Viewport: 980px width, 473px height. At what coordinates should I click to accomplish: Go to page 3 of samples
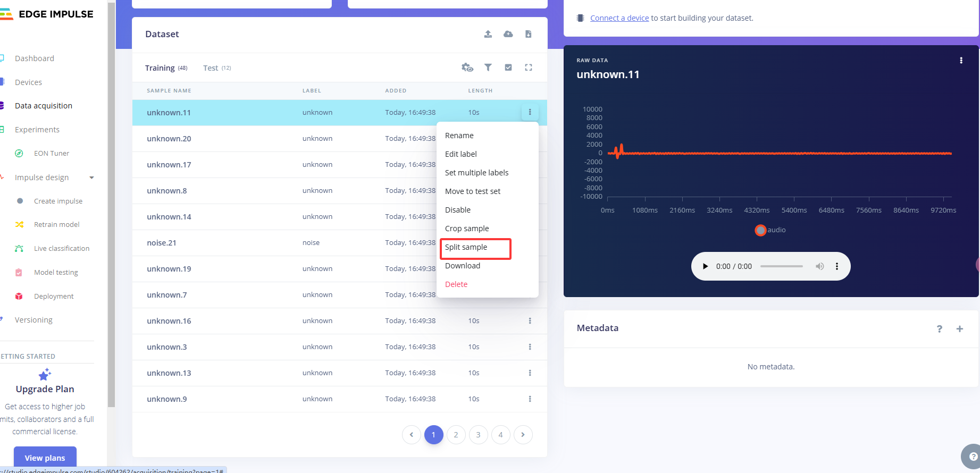click(478, 435)
